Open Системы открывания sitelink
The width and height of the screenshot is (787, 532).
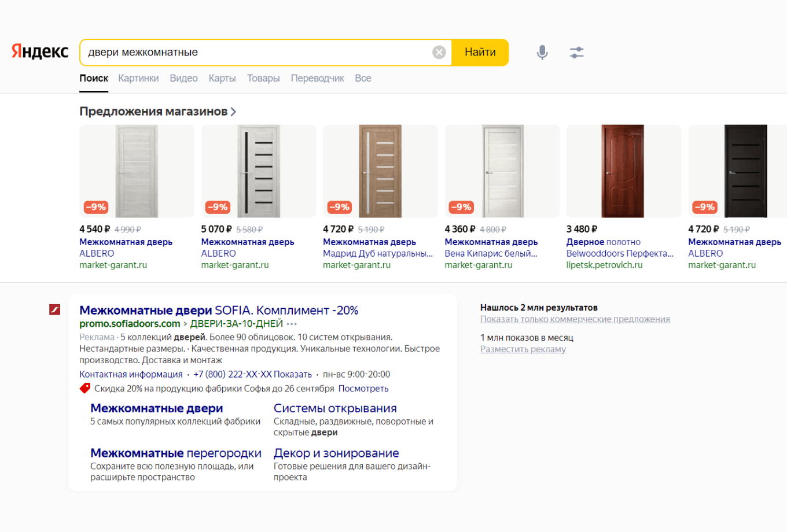pos(335,408)
